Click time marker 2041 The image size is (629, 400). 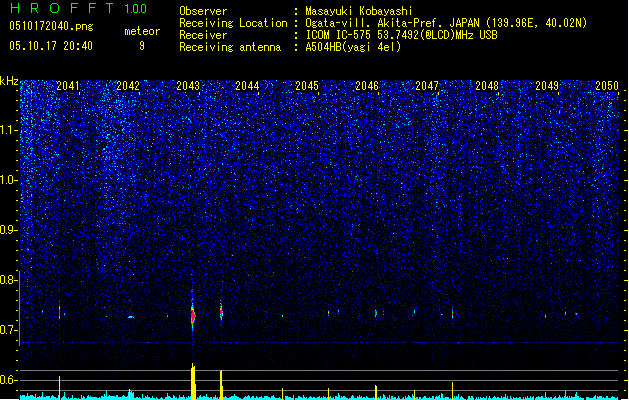tap(68, 86)
